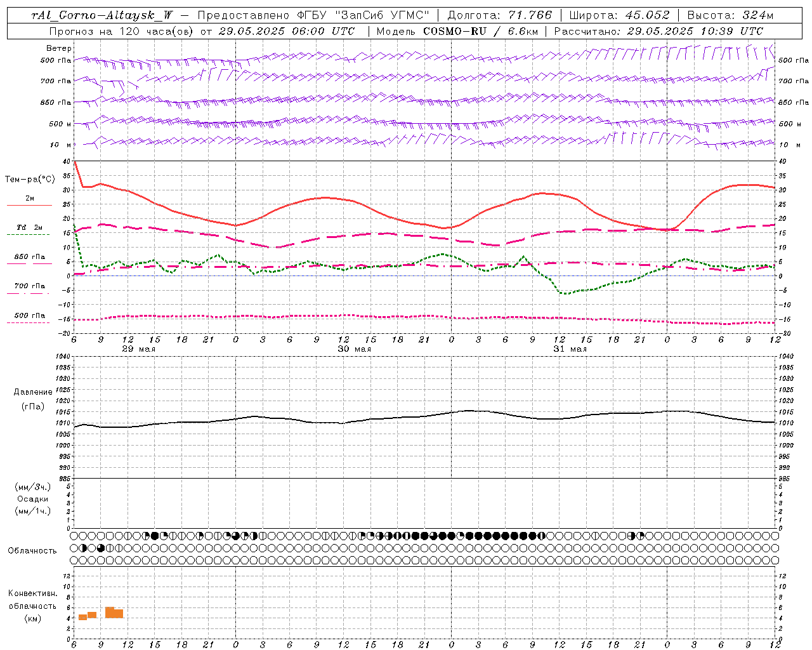Select the (мм/1ч.) precipitation unit label
Screen dimensions: 812x650
[33, 511]
